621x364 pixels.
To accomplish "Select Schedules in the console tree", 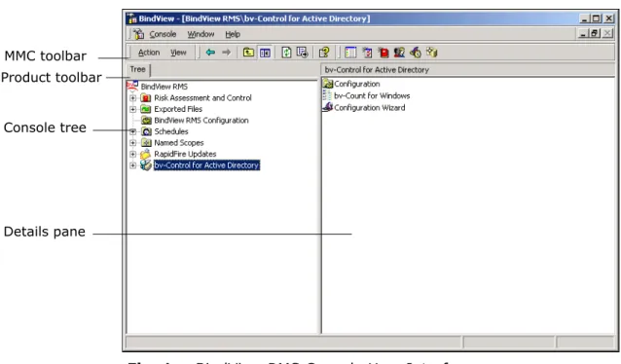I will (171, 131).
